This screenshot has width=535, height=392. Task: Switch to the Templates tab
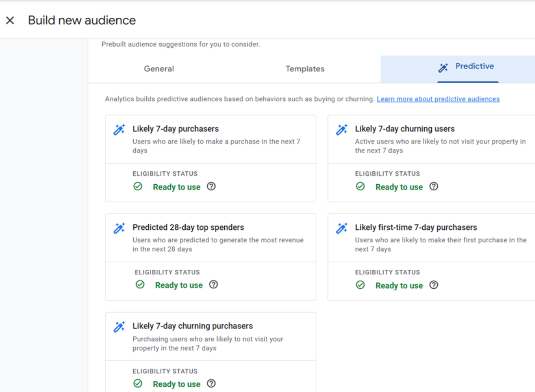305,69
